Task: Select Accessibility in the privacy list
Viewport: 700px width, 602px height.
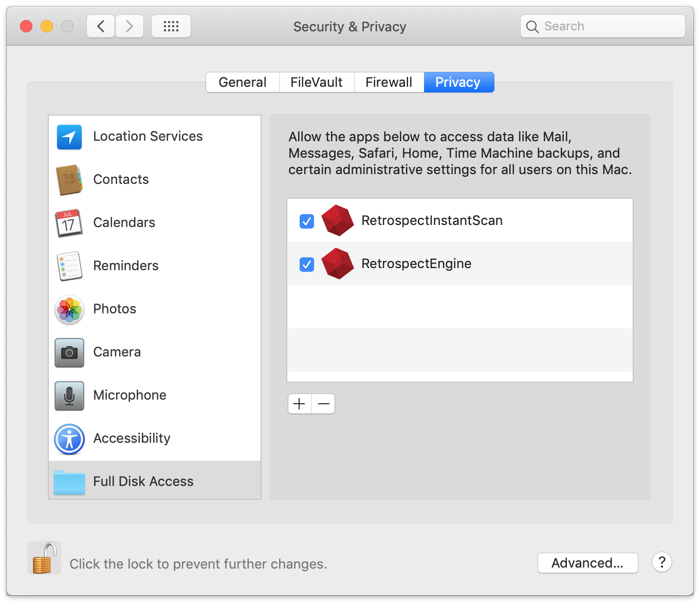Action: click(155, 439)
